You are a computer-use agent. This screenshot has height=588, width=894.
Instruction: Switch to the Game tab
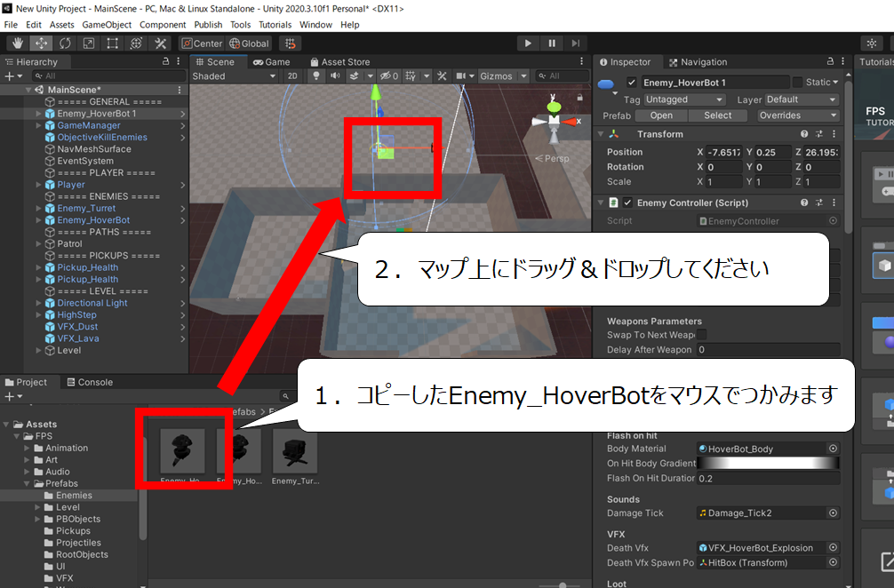271,61
